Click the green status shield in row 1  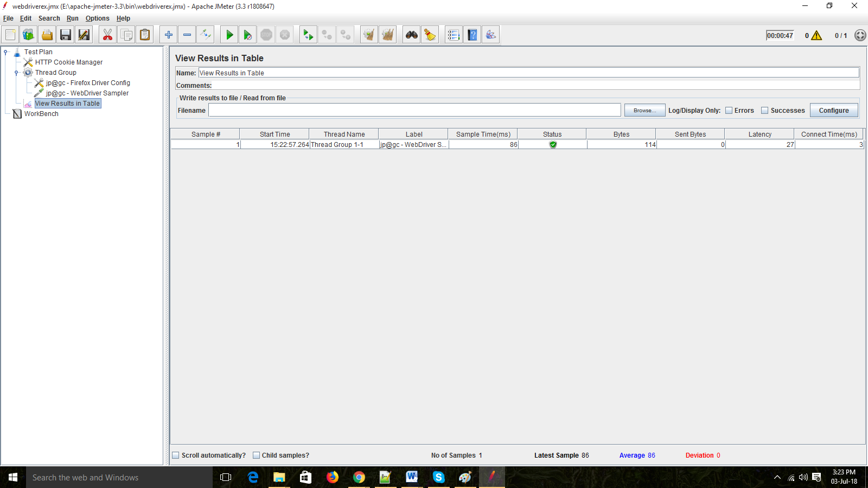tap(553, 145)
